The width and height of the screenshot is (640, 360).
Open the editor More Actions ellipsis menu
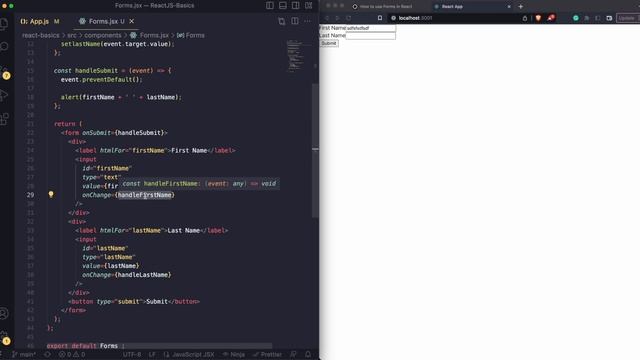pos(307,21)
